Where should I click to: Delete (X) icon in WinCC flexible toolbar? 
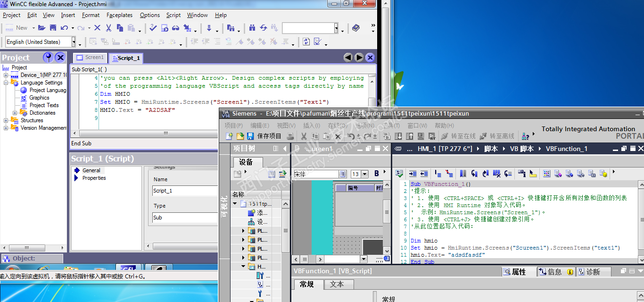click(97, 28)
